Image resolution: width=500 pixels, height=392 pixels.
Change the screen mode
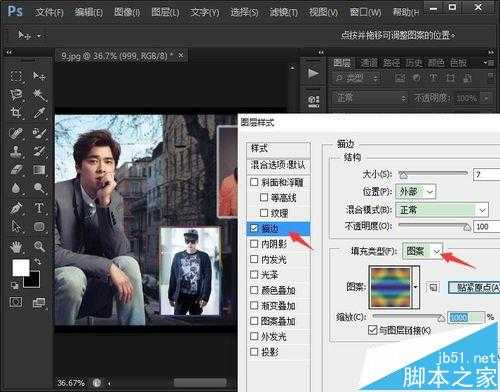(39, 303)
